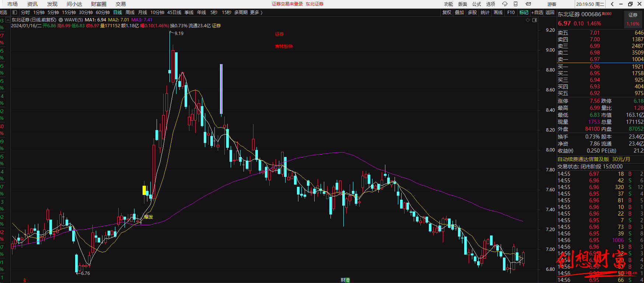Click the yellow signal candle bar
The height and width of the screenshot is (283, 644).
tap(144, 190)
